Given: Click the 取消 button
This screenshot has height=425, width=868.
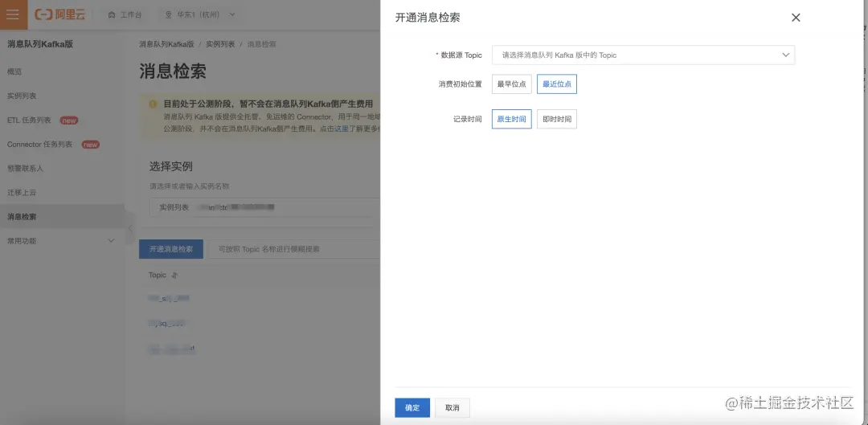Looking at the screenshot, I should pos(452,408).
